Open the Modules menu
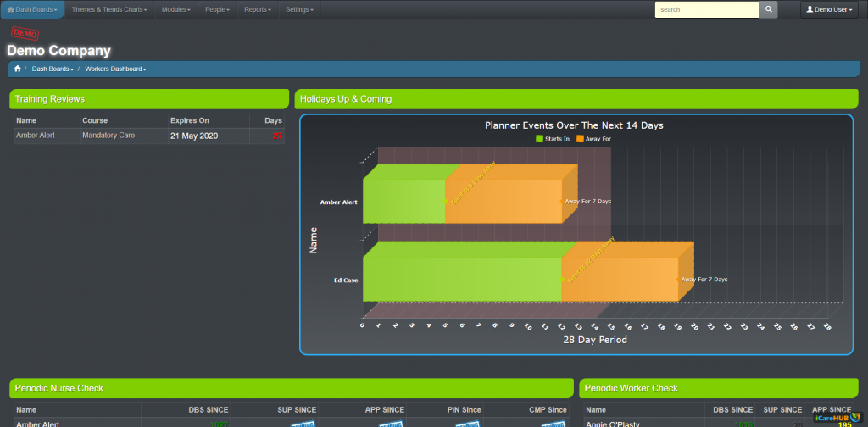The width and height of the screenshot is (868, 427). tap(176, 9)
